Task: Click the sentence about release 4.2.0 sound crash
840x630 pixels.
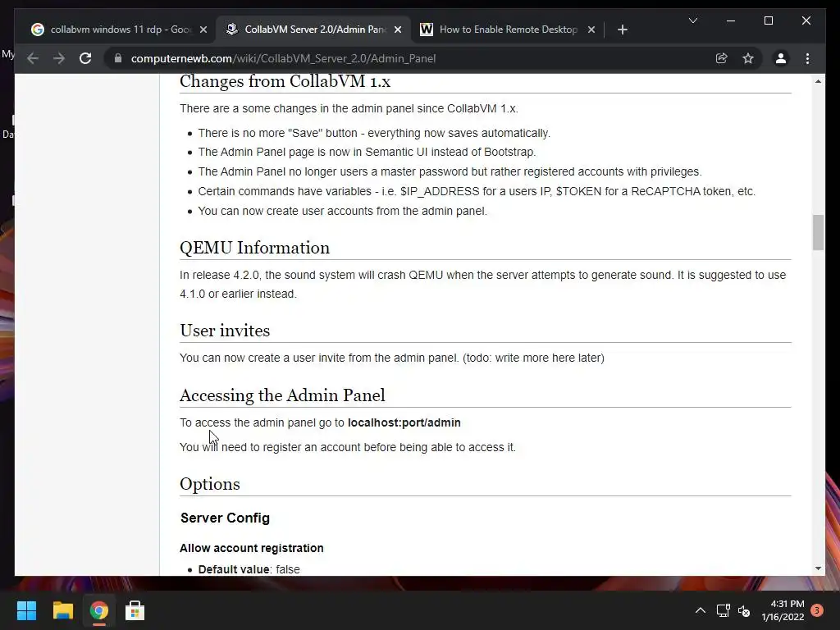Action: click(x=482, y=285)
